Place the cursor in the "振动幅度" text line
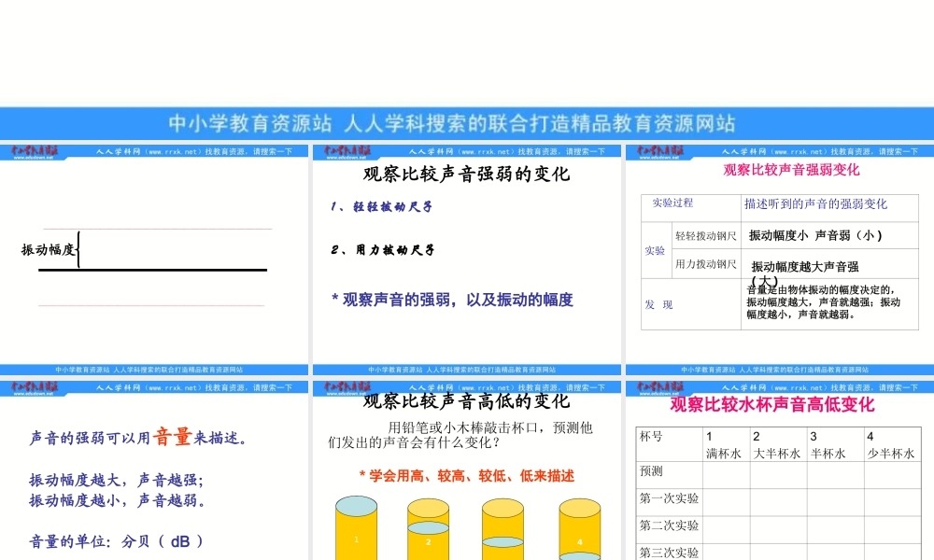The width and height of the screenshot is (934, 560). click(x=47, y=248)
